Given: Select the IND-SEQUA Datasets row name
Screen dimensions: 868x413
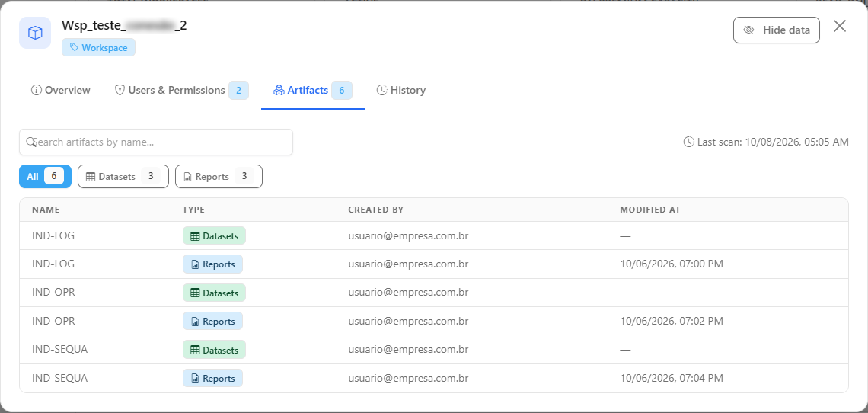Looking at the screenshot, I should (60, 350).
